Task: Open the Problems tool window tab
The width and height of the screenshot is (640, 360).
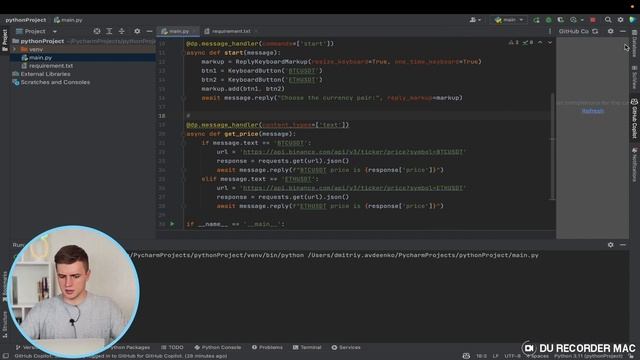Action: pyautogui.click(x=267, y=347)
